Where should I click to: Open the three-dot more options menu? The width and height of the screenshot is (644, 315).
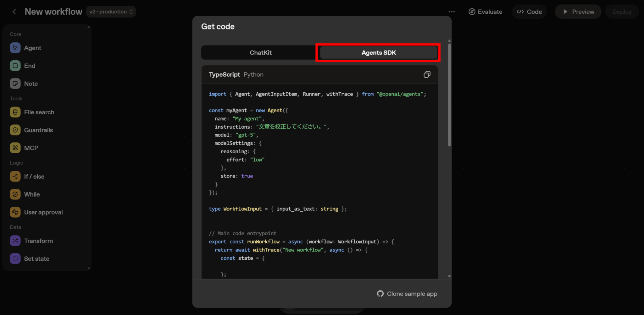(x=452, y=12)
